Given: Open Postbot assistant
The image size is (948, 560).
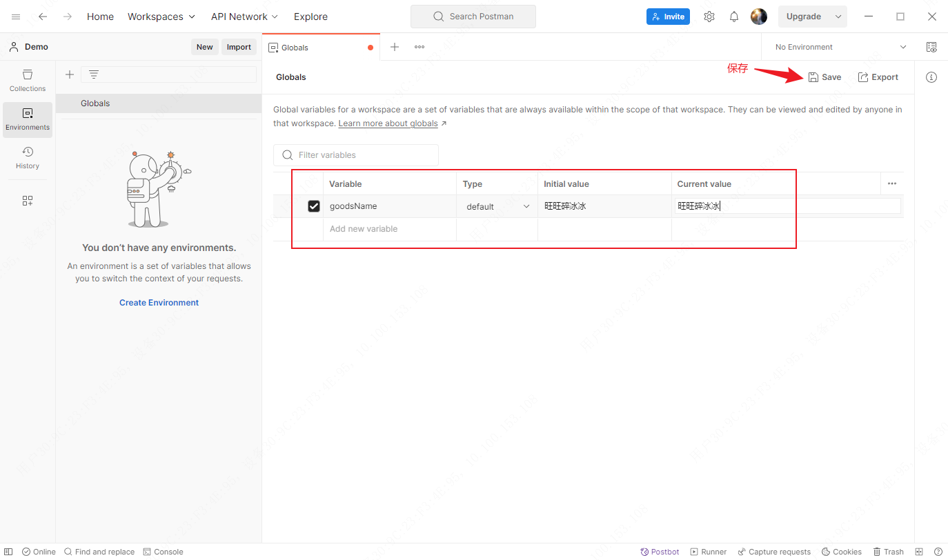Looking at the screenshot, I should 660,552.
